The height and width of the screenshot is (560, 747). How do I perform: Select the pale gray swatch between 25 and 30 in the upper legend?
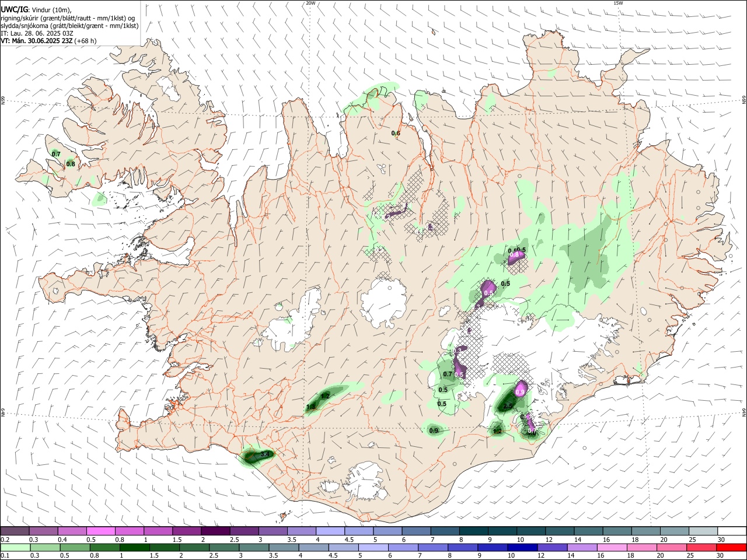(703, 531)
